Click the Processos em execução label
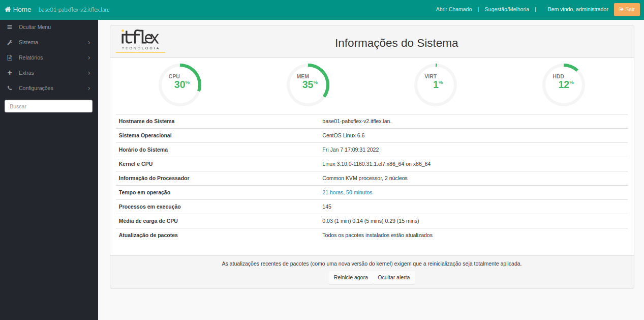The width and height of the screenshot is (644, 320). click(149, 207)
